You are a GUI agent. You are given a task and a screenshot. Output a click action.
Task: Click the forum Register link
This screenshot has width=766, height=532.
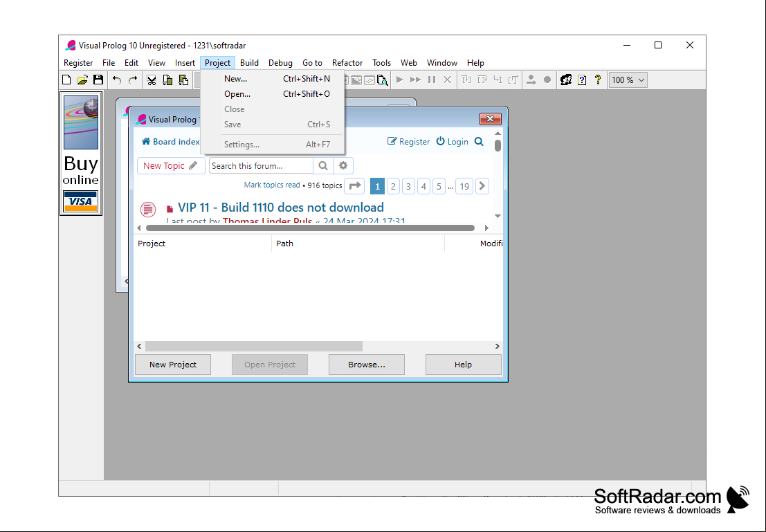tap(409, 142)
